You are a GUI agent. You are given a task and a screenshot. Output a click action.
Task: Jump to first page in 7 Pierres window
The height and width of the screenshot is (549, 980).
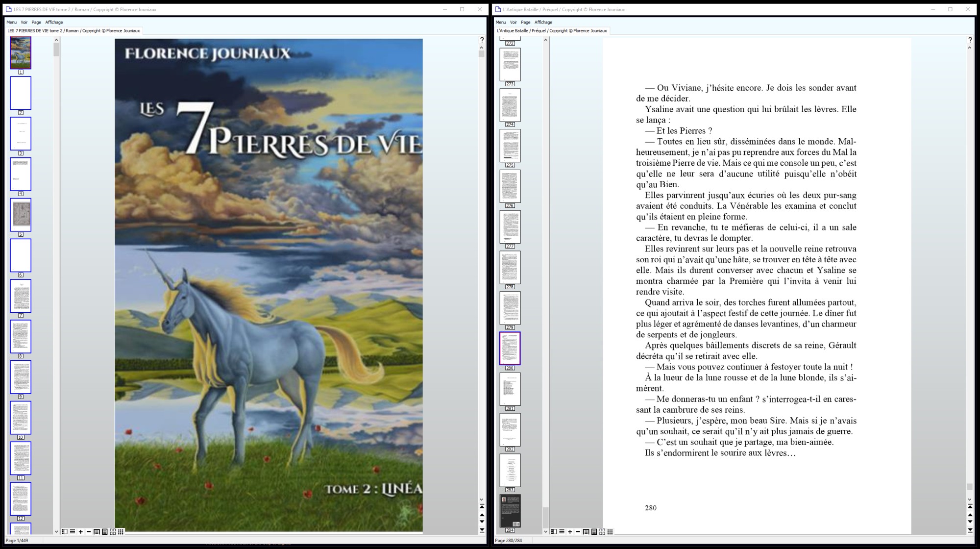(x=482, y=506)
